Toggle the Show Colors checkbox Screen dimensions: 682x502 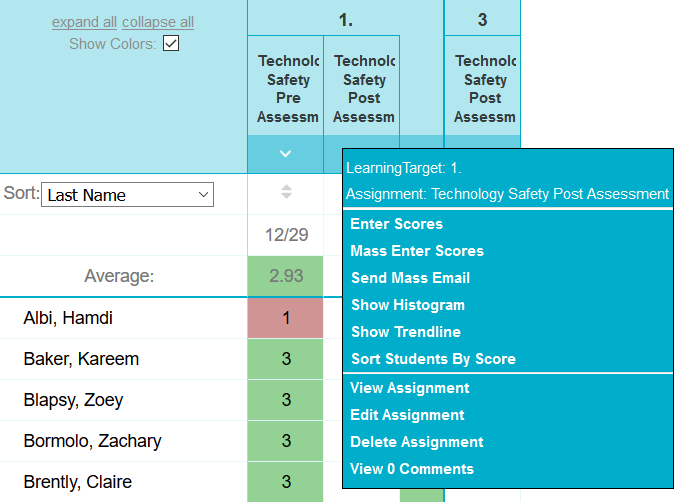click(x=171, y=44)
